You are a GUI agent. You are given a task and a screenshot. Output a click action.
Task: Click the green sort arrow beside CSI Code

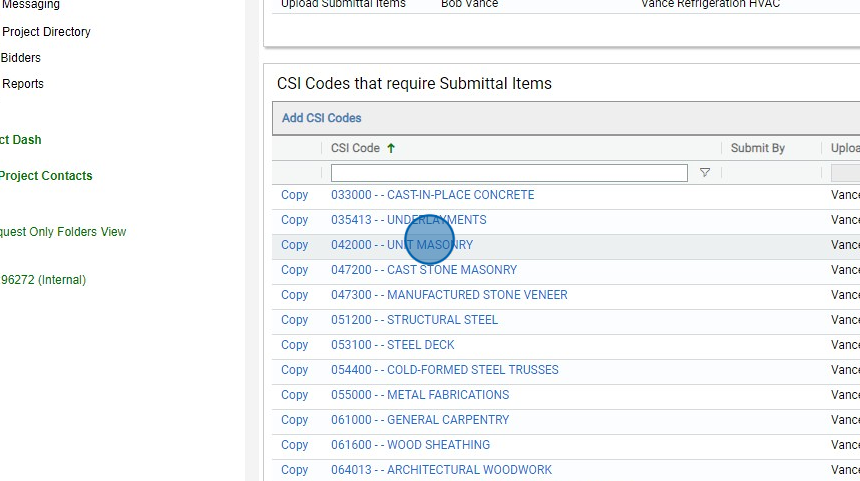(x=391, y=148)
